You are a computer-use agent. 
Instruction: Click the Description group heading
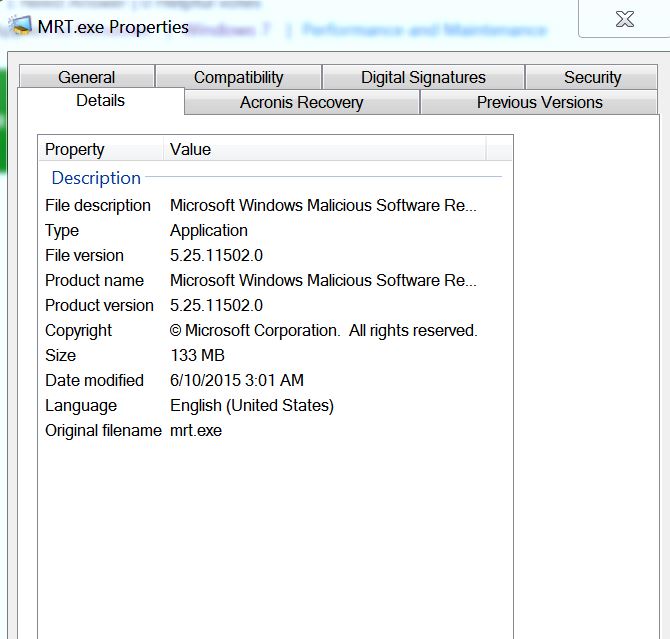(x=96, y=178)
